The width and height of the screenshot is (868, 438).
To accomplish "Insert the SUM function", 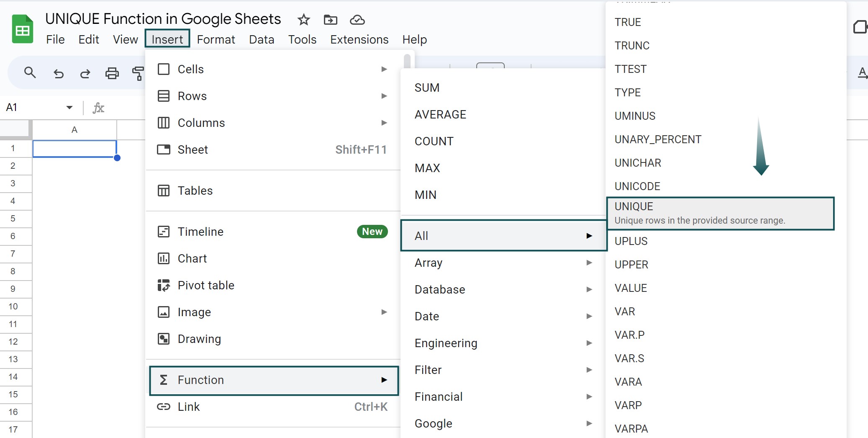I will click(x=504, y=88).
